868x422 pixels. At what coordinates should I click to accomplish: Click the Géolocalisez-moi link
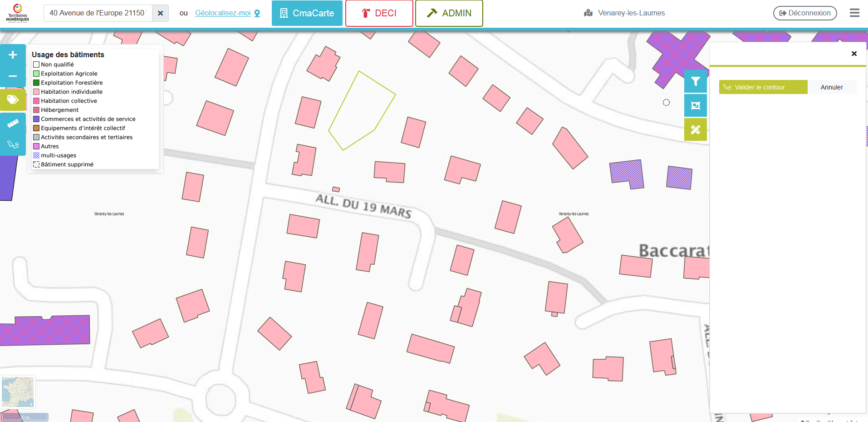(x=223, y=13)
